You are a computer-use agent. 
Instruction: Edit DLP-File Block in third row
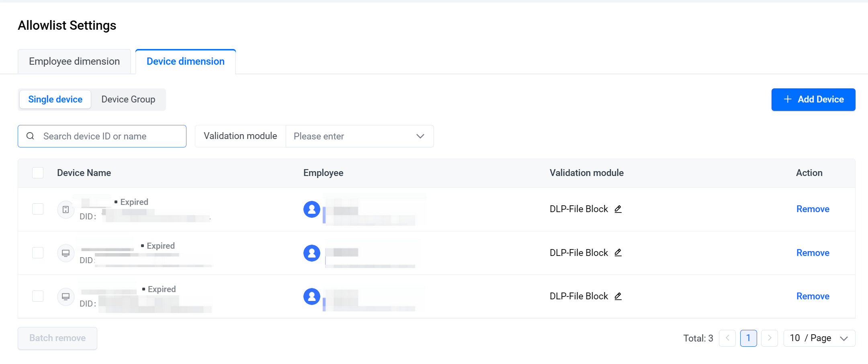tap(618, 296)
